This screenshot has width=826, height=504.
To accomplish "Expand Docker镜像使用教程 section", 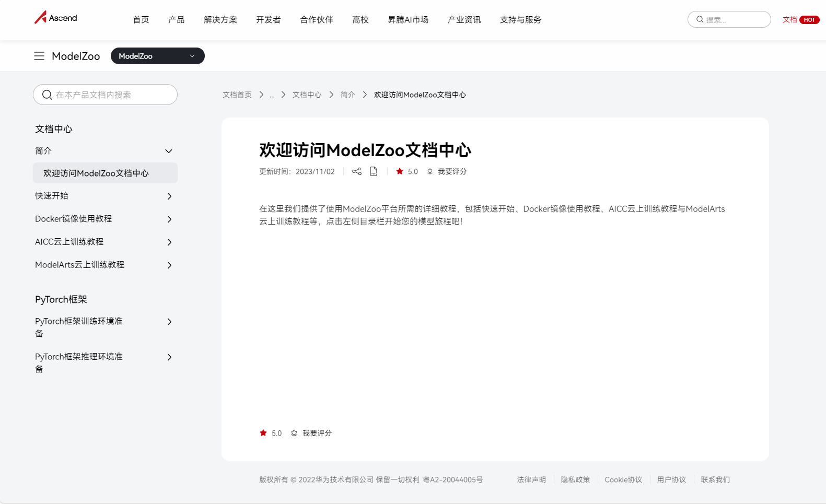I will [169, 219].
